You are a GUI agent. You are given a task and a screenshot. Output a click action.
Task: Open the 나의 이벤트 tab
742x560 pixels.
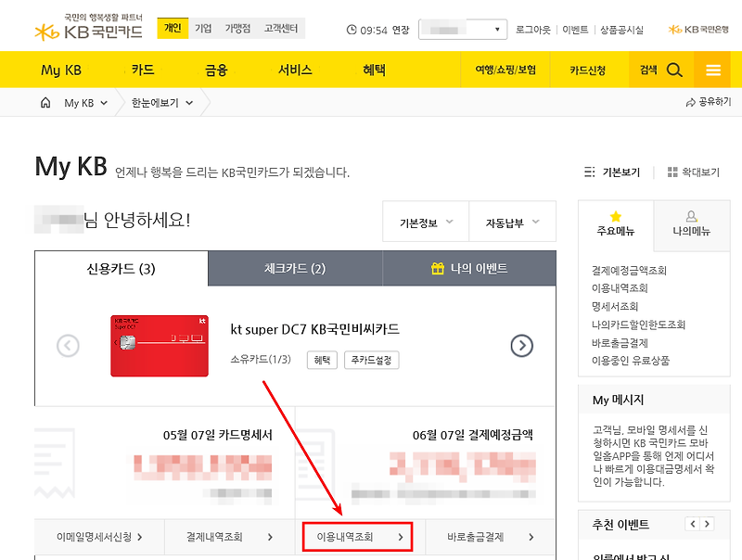(x=469, y=269)
